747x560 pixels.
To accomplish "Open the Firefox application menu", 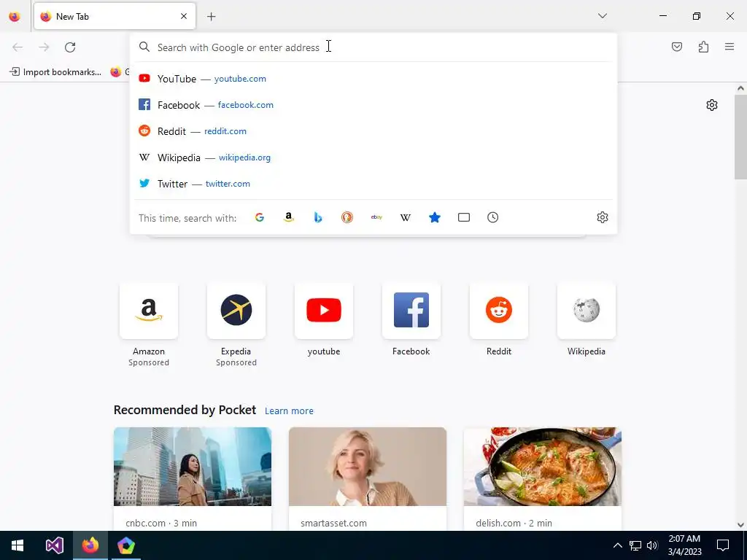I will (x=729, y=47).
